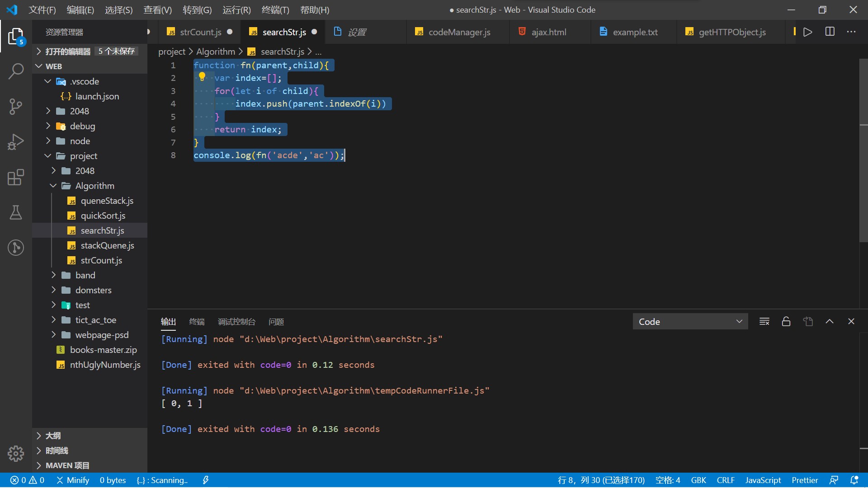Click the editor vertical scrollbar
Image resolution: width=868 pixels, height=488 pixels.
coord(863,181)
